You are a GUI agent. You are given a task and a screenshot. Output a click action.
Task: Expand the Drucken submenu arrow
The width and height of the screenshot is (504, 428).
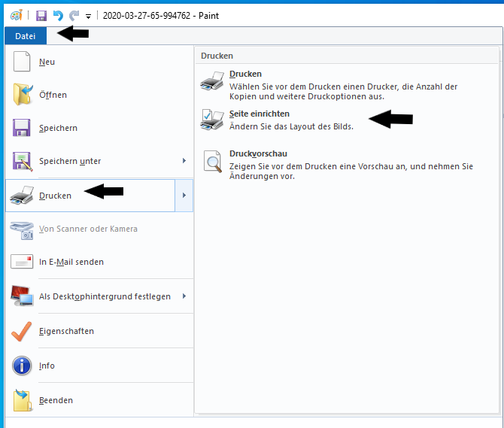(184, 196)
